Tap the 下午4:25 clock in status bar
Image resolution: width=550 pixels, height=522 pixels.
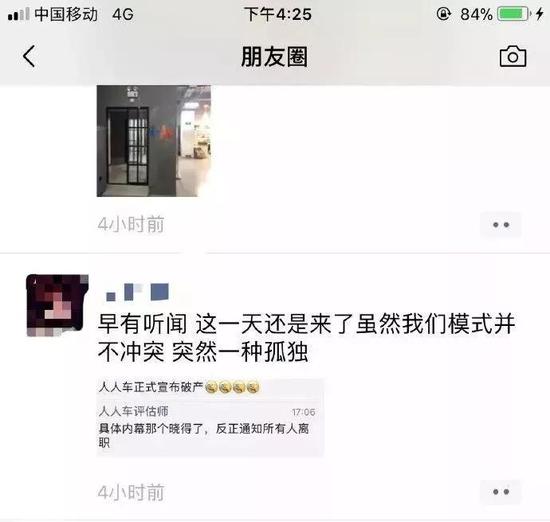point(278,15)
